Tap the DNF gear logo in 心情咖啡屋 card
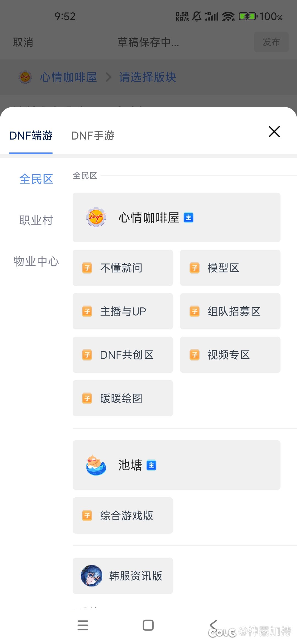The image size is (297, 644). [x=96, y=217]
